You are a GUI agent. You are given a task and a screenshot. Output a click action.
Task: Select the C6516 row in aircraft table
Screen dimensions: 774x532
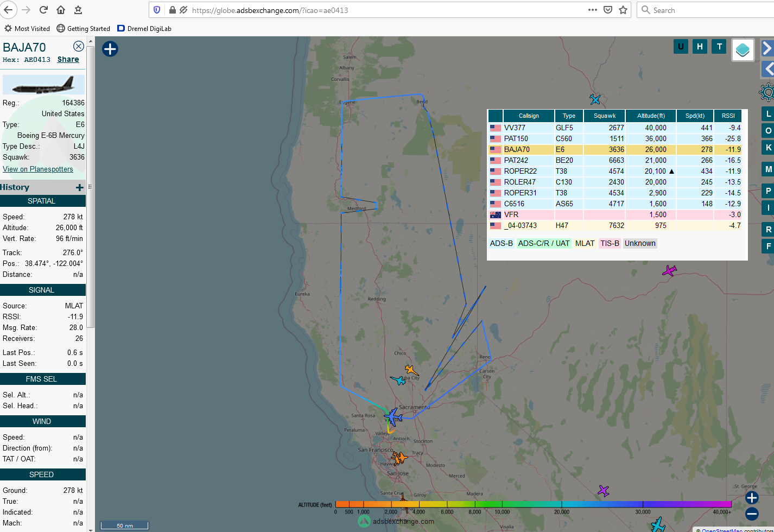615,204
